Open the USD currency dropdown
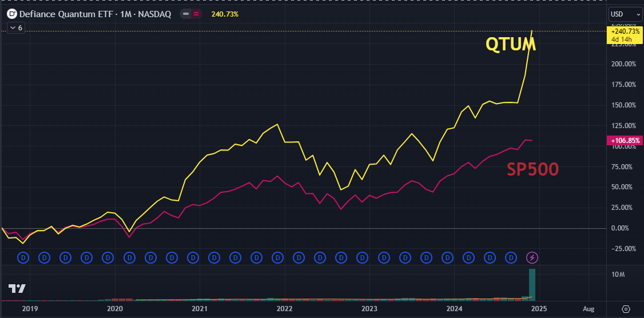644x318 pixels. (x=625, y=14)
